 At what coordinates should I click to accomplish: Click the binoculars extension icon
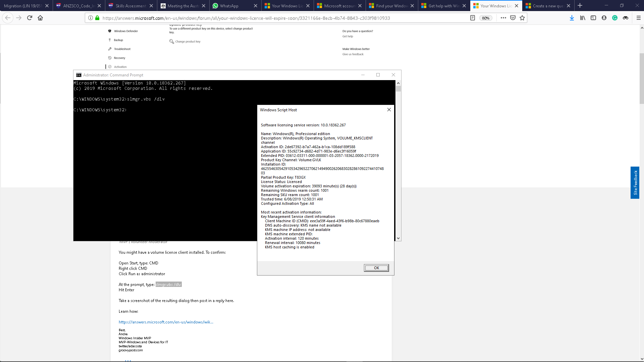point(626,18)
